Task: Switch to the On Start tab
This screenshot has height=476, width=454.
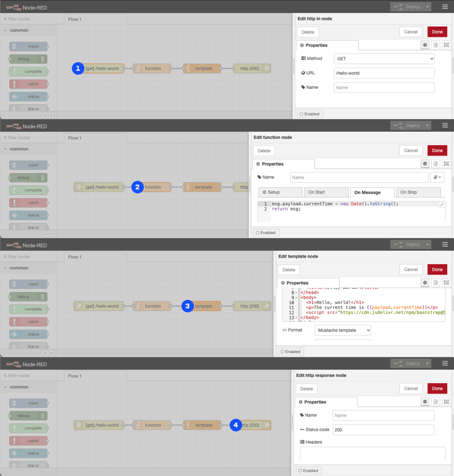Action: (326, 192)
